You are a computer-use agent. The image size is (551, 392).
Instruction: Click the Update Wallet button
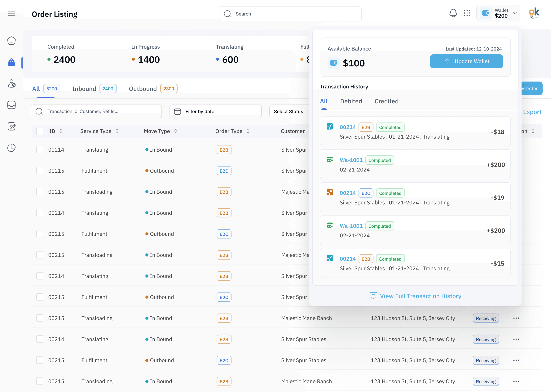(x=466, y=61)
